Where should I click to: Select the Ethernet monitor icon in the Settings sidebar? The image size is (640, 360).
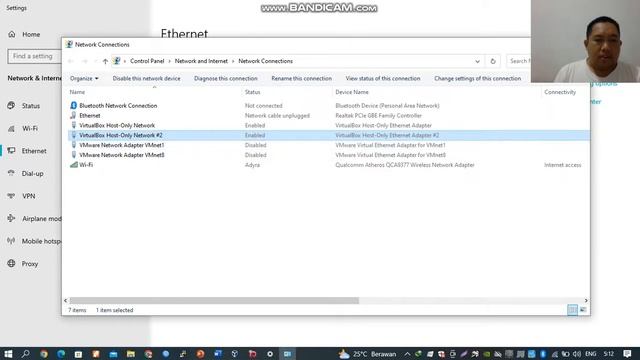11,151
